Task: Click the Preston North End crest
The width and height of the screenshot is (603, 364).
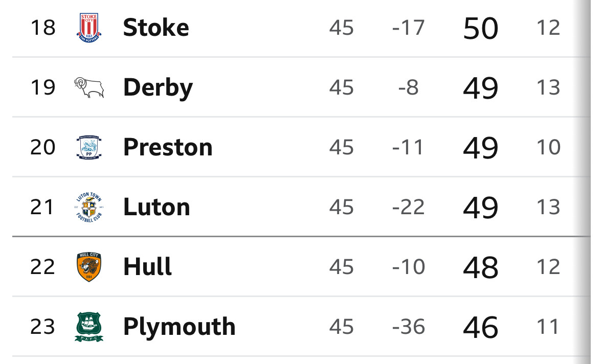Action: pos(89,147)
